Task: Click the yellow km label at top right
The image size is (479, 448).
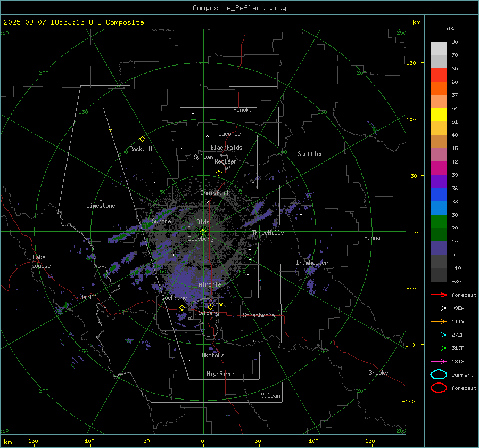Action: (x=416, y=22)
